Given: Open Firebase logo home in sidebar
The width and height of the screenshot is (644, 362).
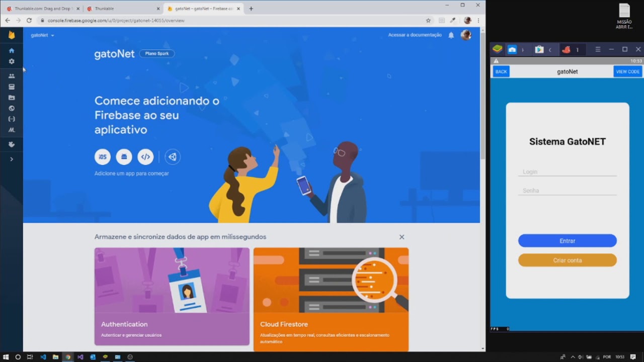Looking at the screenshot, I should (12, 35).
